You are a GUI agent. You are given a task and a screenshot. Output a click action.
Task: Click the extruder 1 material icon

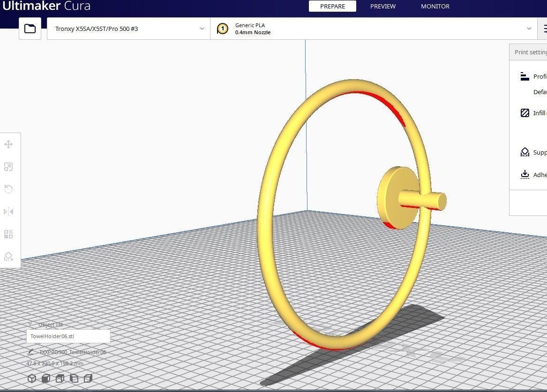pos(223,29)
